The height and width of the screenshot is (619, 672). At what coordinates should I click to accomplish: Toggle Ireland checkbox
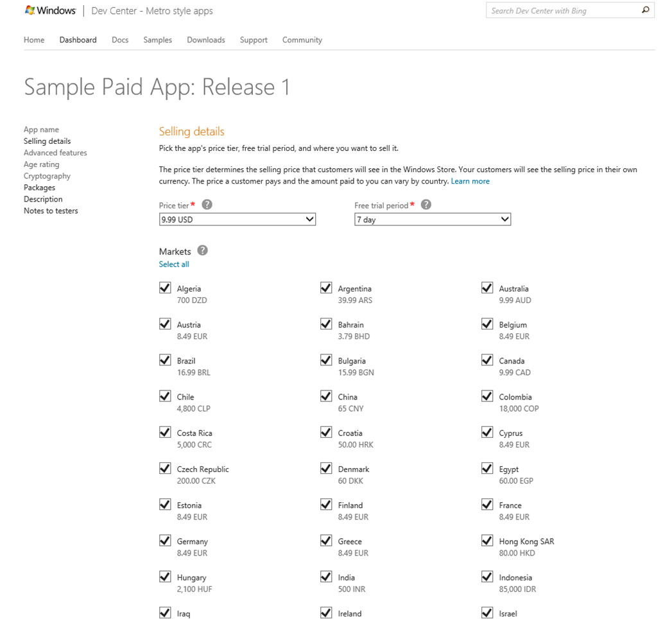(326, 613)
